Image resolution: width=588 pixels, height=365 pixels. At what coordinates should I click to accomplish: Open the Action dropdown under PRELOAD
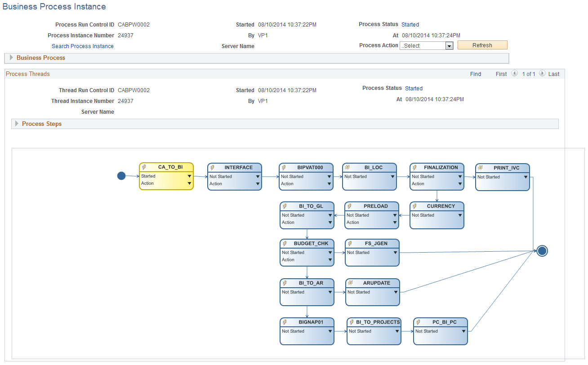click(x=394, y=222)
